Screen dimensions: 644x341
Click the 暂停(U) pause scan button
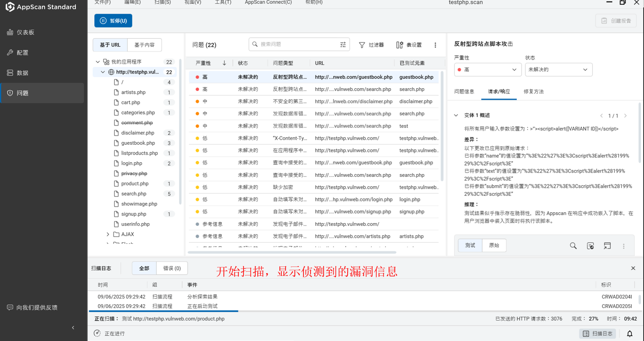tap(113, 21)
